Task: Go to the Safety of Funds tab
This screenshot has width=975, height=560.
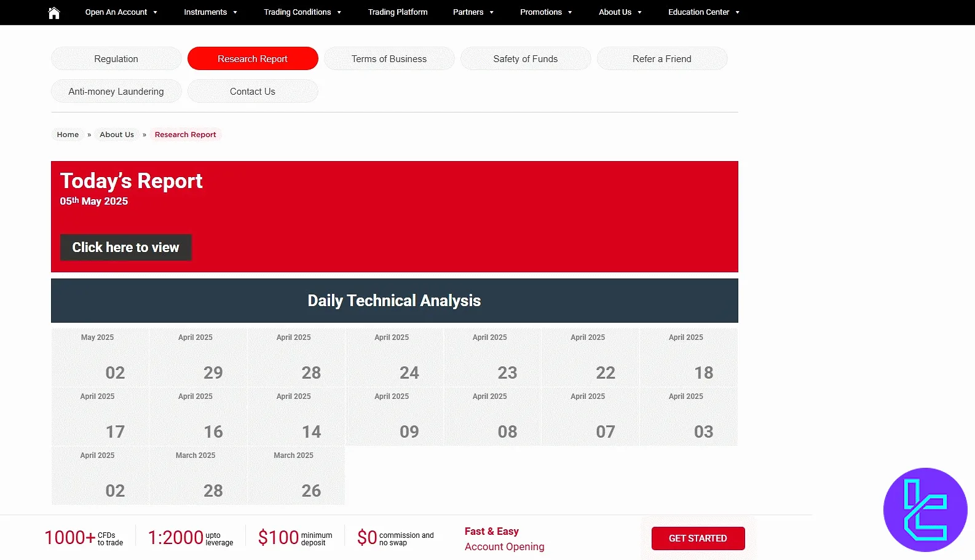Action: [x=526, y=59]
